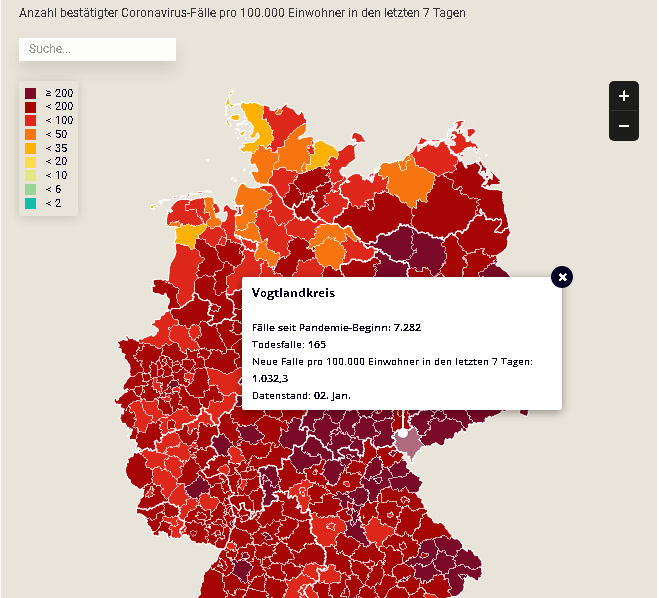
Task: Click the white map pin below the popup
Action: tap(402, 431)
